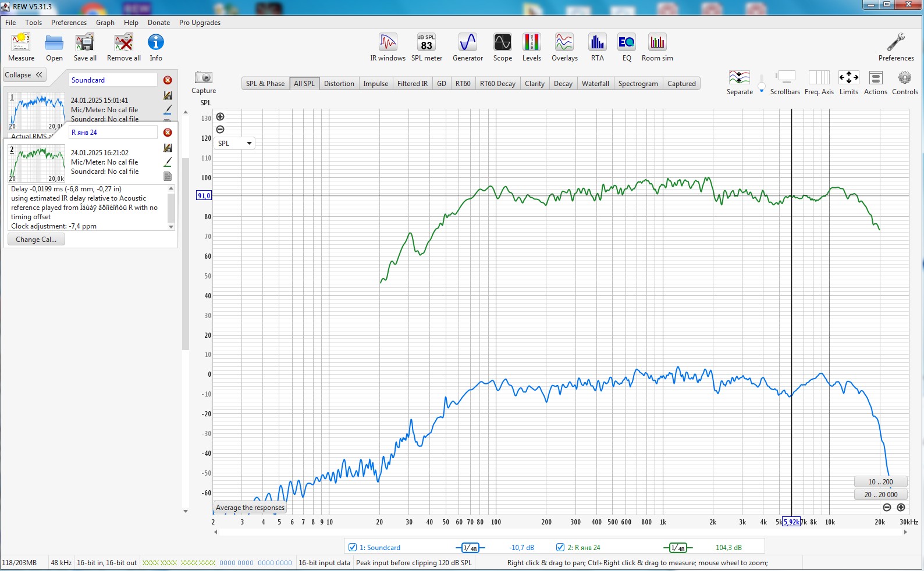Toggle the 2: R янв 24 trace checkbox

tap(560, 547)
